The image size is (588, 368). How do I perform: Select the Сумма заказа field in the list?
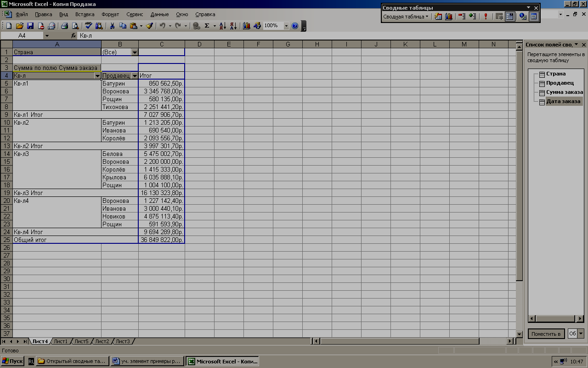tap(564, 92)
